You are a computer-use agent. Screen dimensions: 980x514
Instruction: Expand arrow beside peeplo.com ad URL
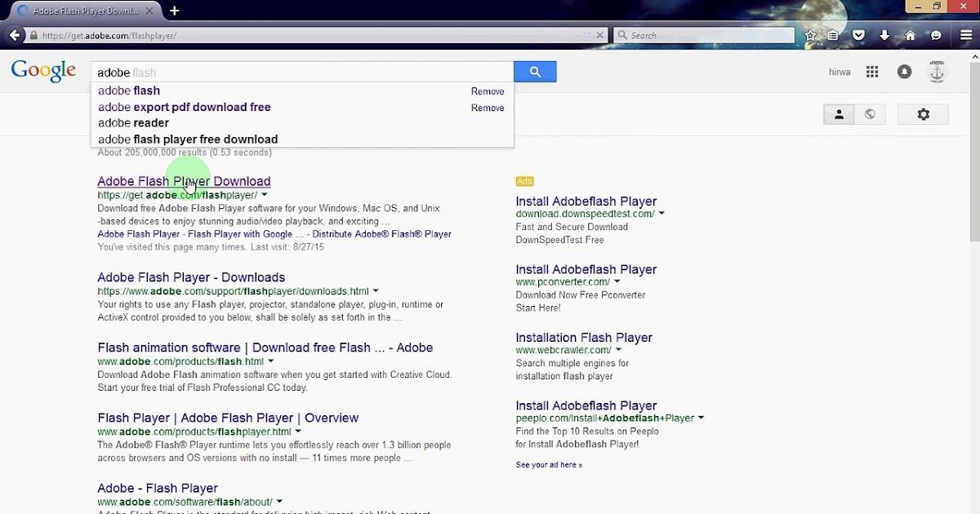(x=701, y=419)
